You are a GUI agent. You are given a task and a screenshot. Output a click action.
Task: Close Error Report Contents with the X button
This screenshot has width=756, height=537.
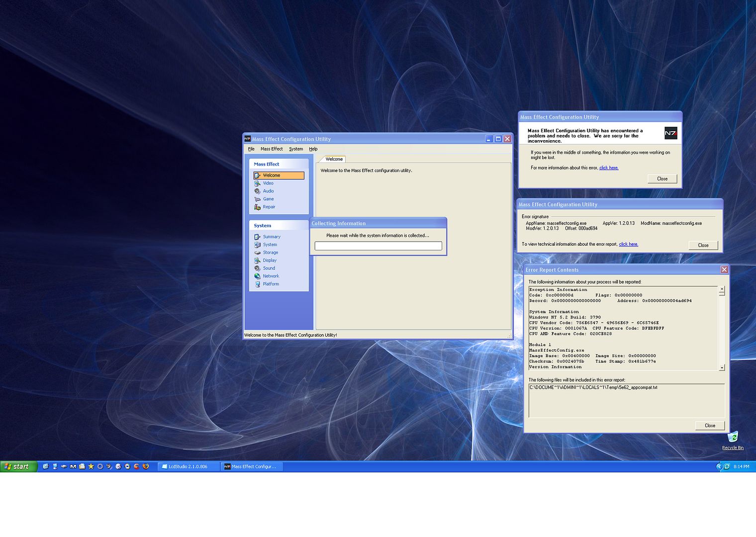(724, 269)
